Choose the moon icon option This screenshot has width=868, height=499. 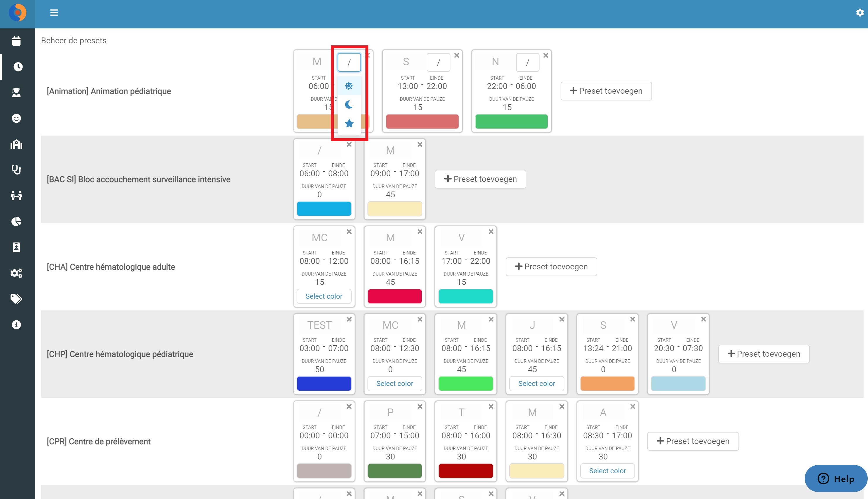(349, 105)
